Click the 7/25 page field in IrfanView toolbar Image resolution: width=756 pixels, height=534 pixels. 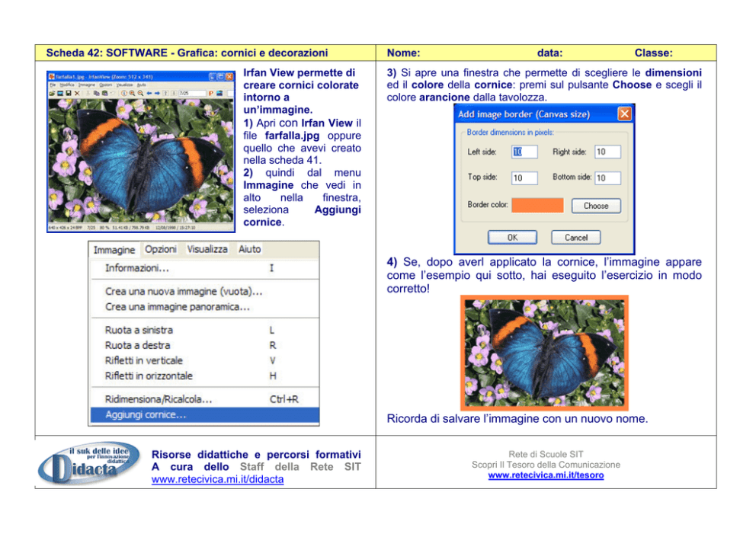192,93
